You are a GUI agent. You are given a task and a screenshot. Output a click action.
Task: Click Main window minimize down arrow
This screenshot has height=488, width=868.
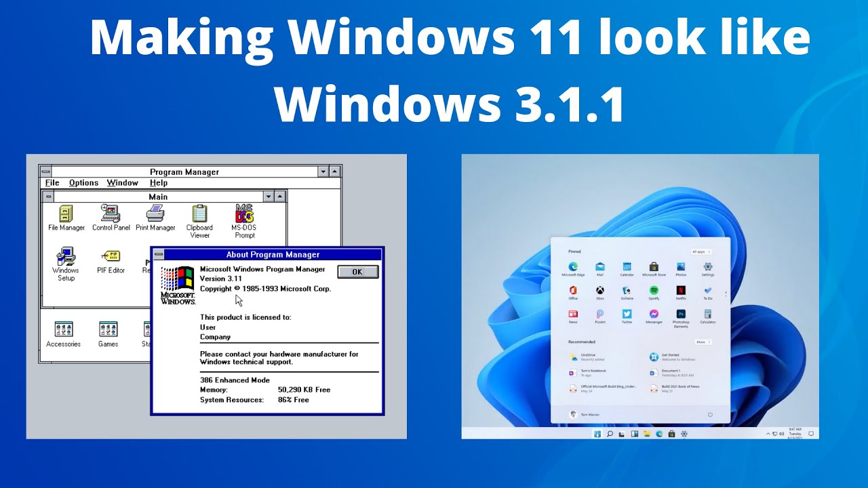269,197
